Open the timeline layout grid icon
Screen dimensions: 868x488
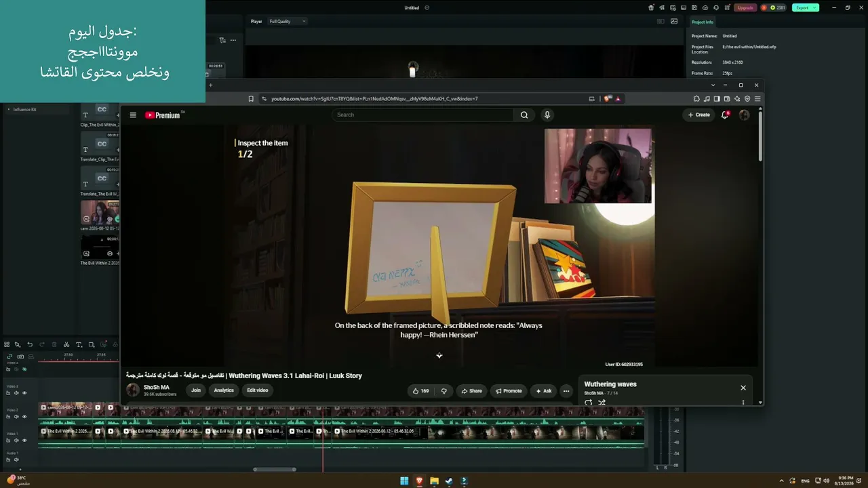point(7,345)
